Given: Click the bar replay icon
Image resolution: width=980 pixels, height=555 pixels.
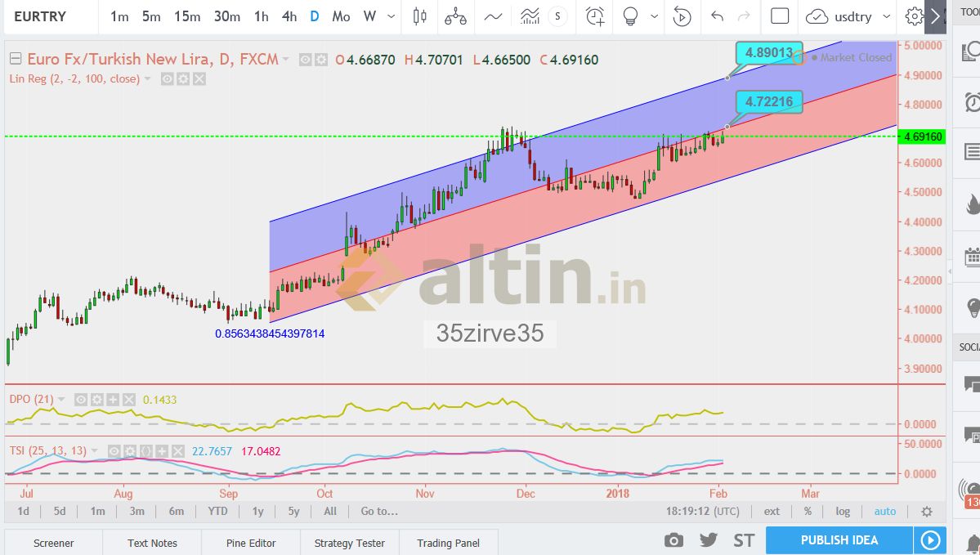Looking at the screenshot, I should tap(682, 16).
